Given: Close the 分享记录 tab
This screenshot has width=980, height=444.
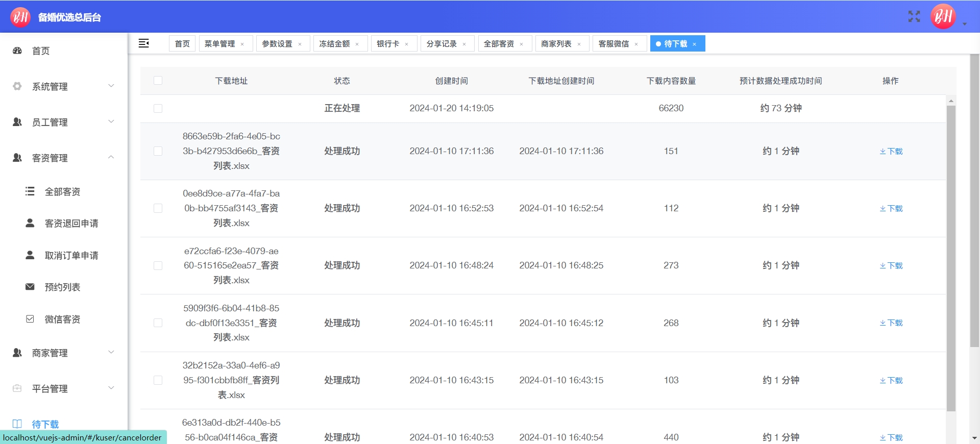Looking at the screenshot, I should 464,44.
